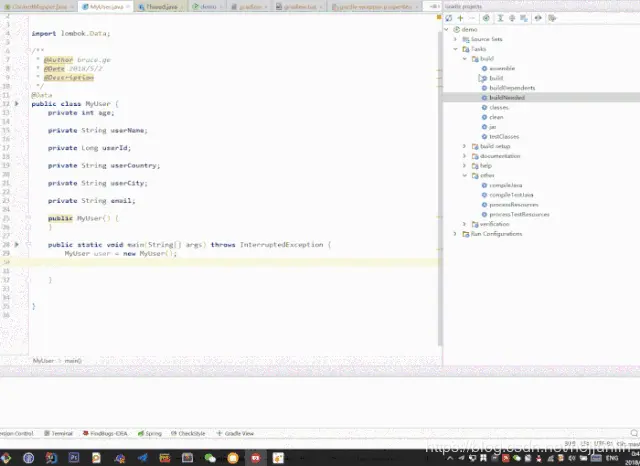Open the Terminal tool window
Image resolution: width=640 pixels, height=466 pixels.
(x=58, y=433)
